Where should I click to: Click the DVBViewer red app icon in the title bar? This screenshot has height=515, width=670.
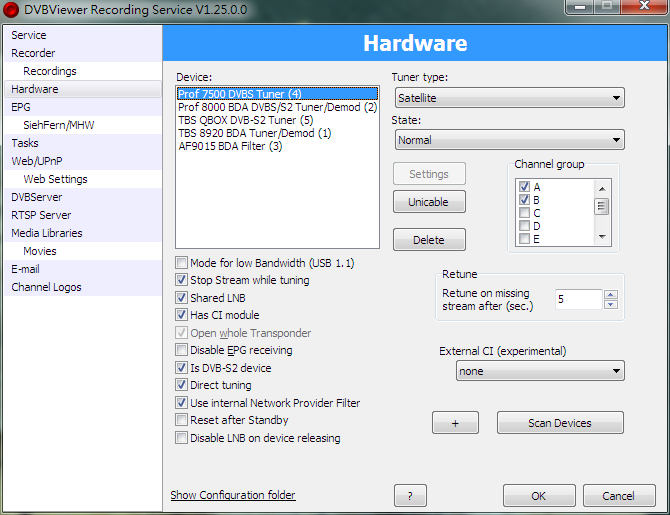[x=11, y=10]
